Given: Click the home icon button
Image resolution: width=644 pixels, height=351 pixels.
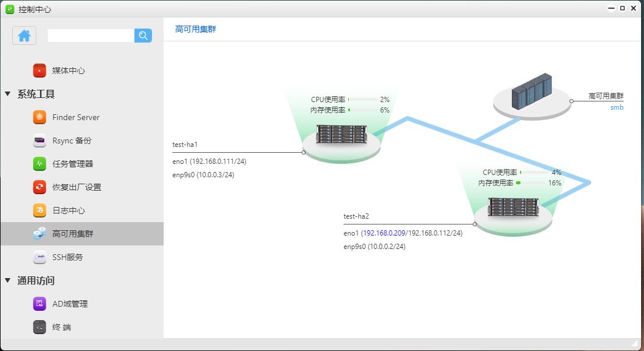Looking at the screenshot, I should point(24,36).
